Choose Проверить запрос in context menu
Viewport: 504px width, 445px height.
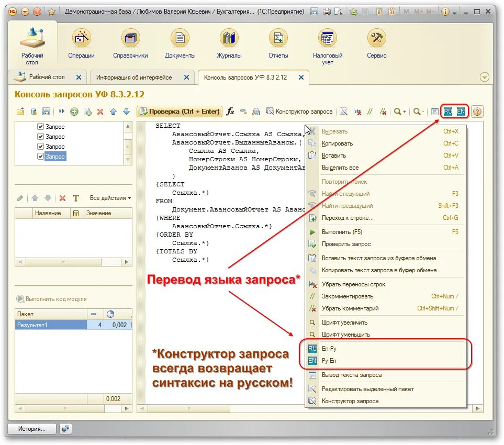pyautogui.click(x=386, y=244)
